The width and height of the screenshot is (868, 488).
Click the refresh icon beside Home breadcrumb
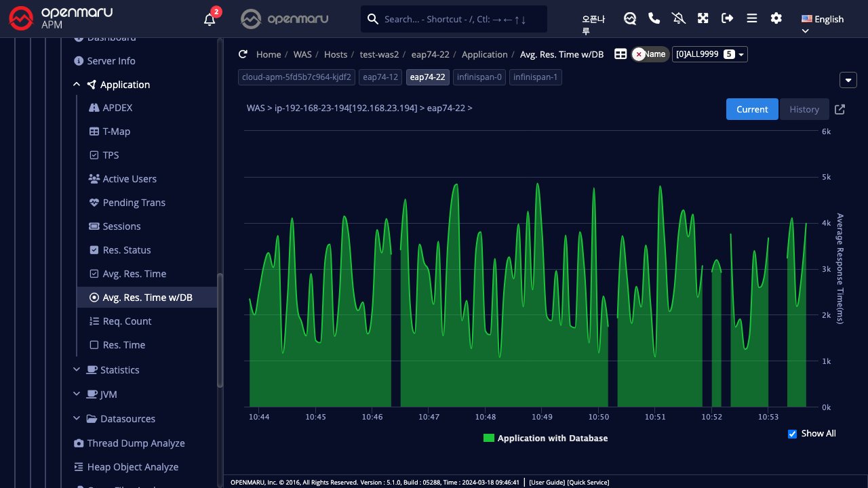pos(243,54)
